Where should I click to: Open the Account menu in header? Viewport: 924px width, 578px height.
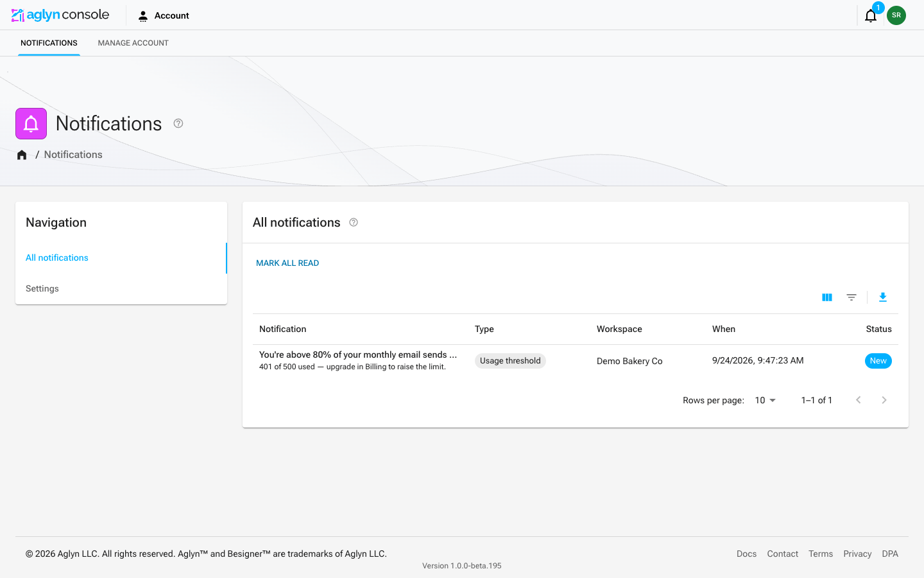click(x=164, y=15)
